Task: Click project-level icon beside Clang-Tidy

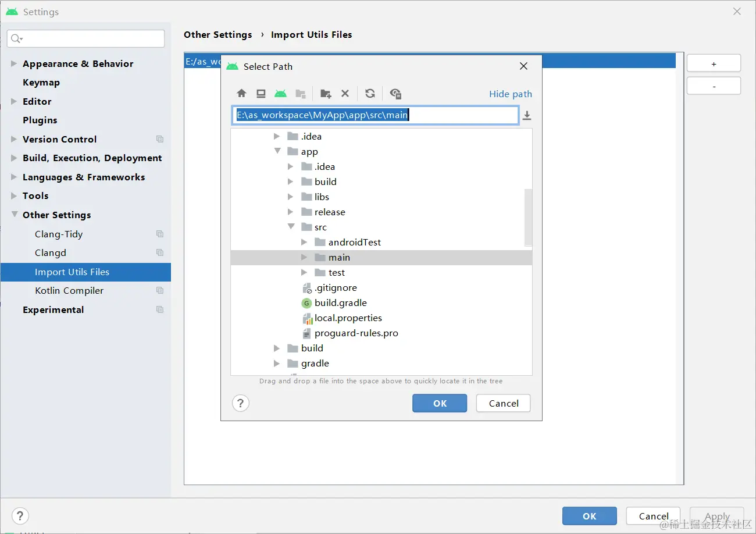Action: point(160,234)
